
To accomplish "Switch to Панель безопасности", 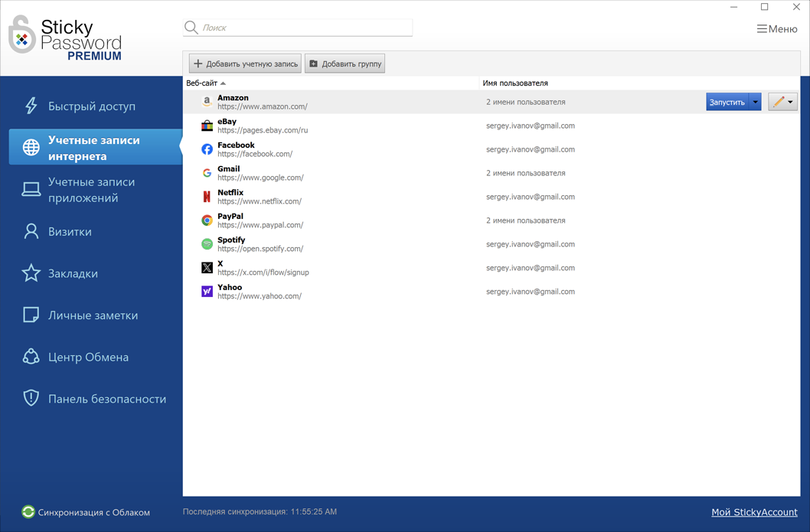I will coord(106,399).
